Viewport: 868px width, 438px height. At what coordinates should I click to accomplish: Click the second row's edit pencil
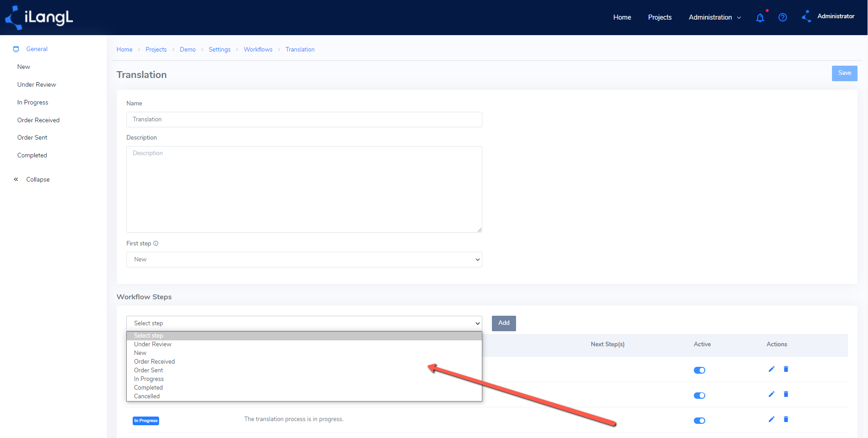[x=771, y=394]
